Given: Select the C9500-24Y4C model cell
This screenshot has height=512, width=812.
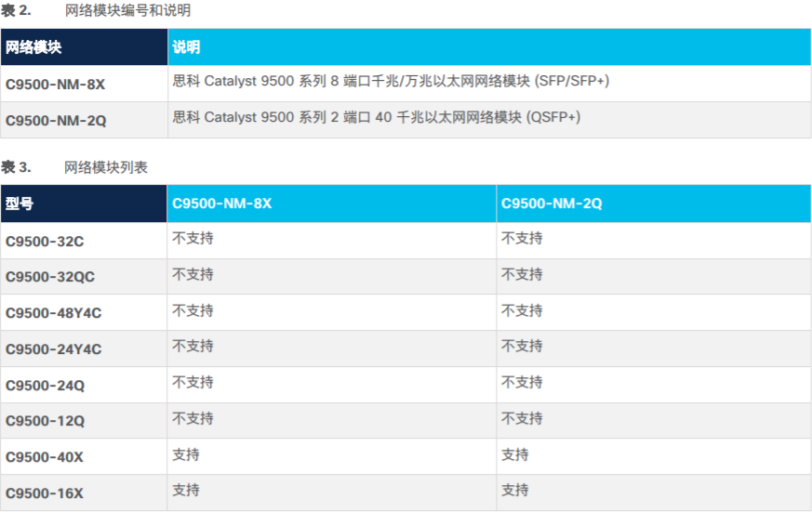Looking at the screenshot, I should [84, 349].
